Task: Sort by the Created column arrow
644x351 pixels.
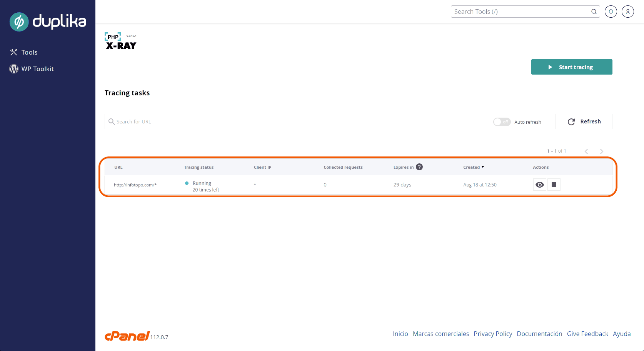Action: point(483,167)
